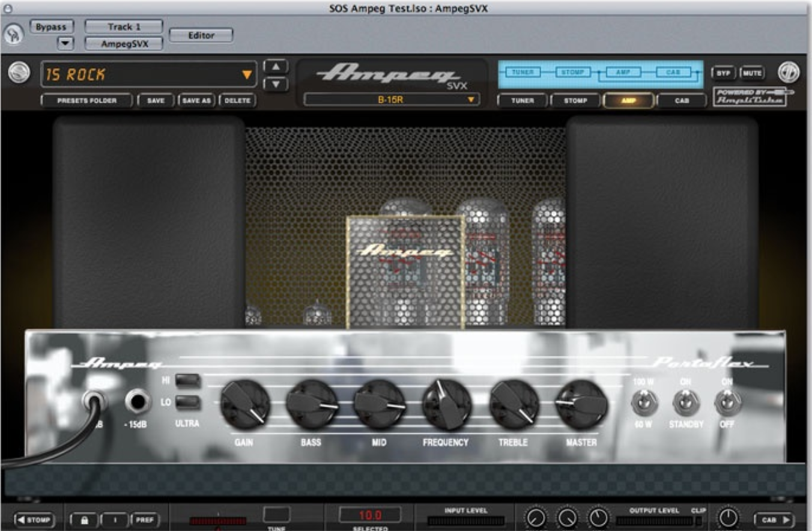Go to previous preset with up arrow
This screenshot has width=812, height=531.
point(276,66)
